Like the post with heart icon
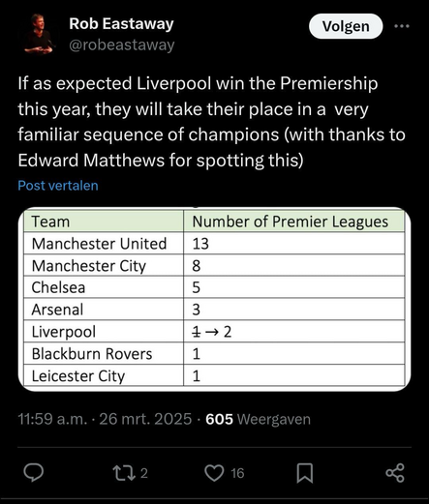This screenshot has width=429, height=504. 214,473
